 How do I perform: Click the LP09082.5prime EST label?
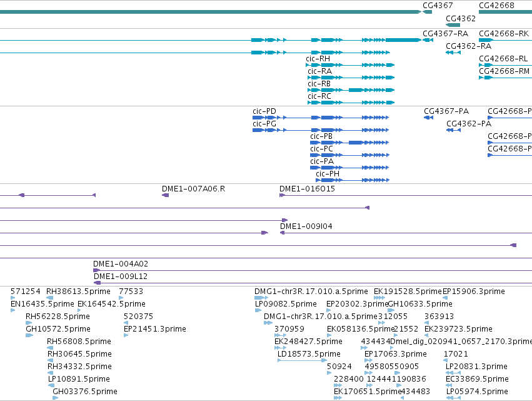[286, 304]
